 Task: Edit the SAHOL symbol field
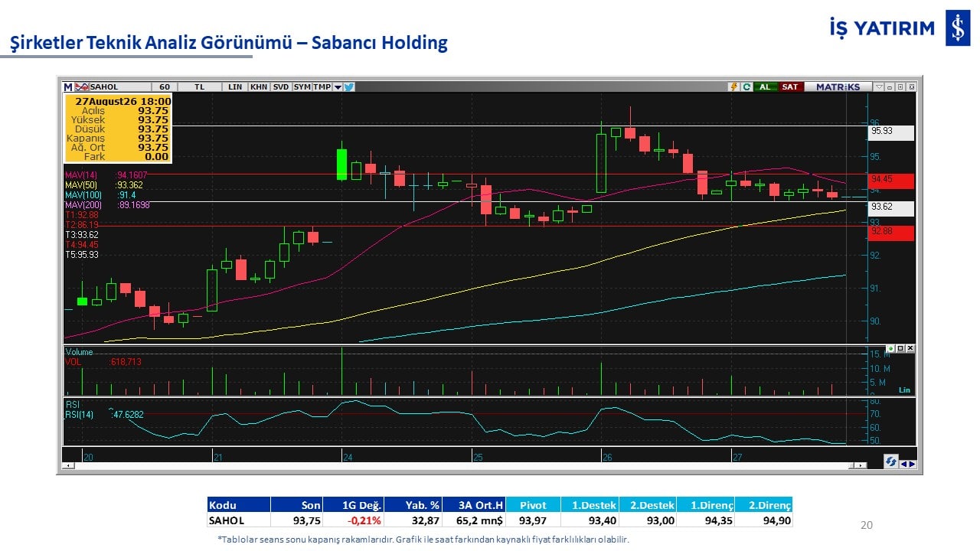pos(119,87)
